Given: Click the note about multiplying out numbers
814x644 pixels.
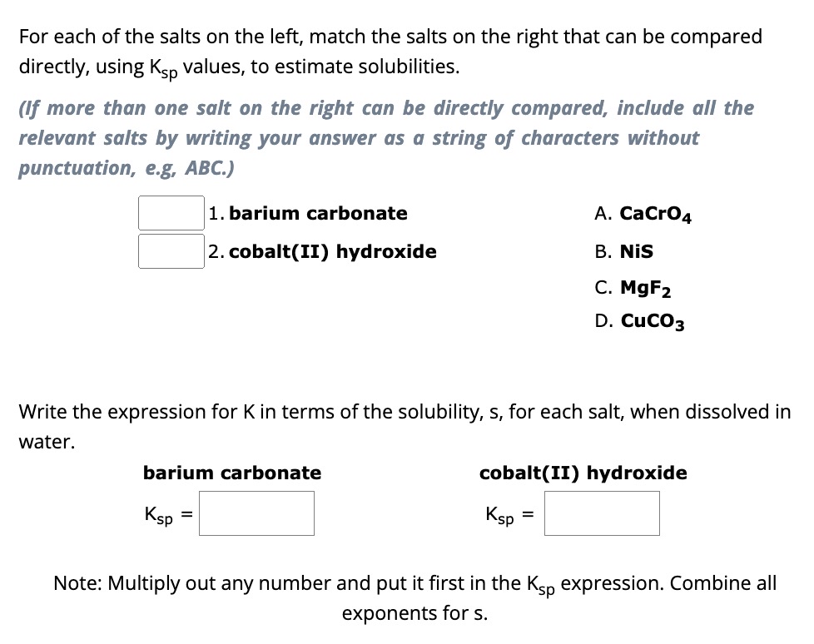Looking at the screenshot, I should (x=414, y=584).
